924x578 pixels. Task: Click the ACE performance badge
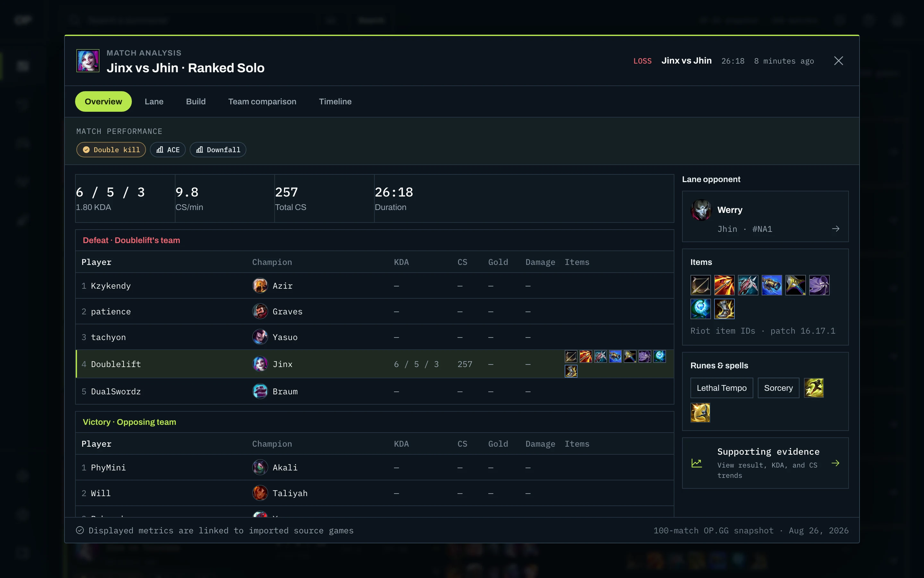pos(167,150)
